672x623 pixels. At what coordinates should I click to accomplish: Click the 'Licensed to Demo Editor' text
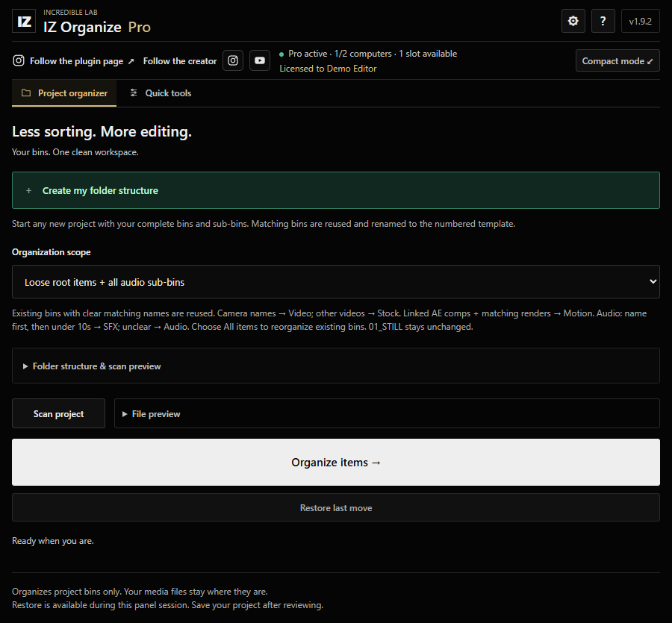pyautogui.click(x=328, y=69)
